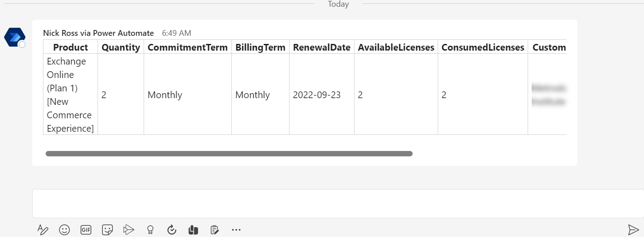644x237 pixels.
Task: Click the Power Automate bot avatar
Action: point(15,37)
